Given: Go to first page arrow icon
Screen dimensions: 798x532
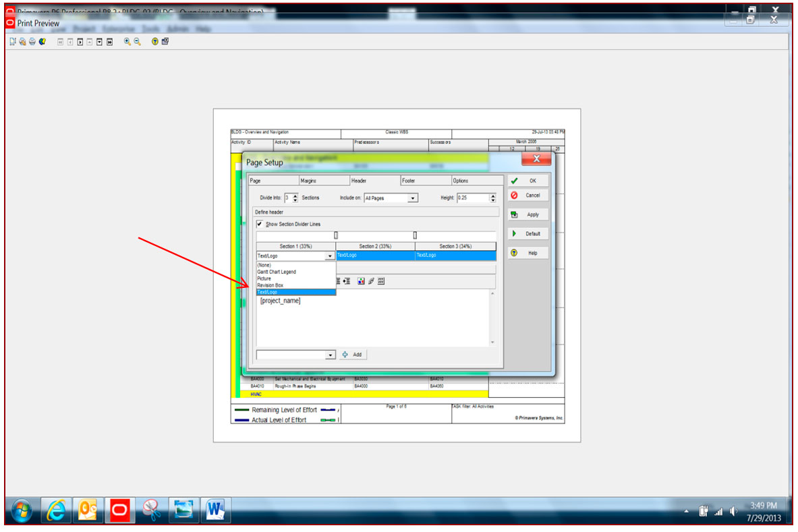Looking at the screenshot, I should click(60, 42).
